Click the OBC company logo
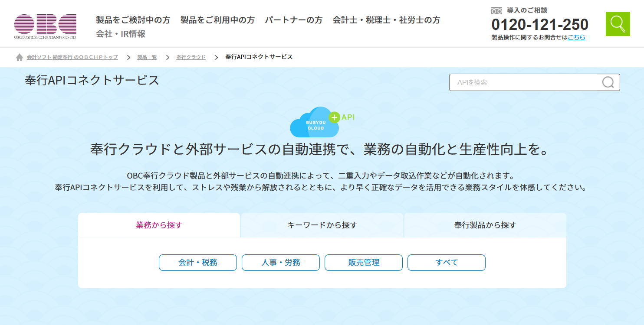Screen dimensions: 644x325 (x=45, y=27)
